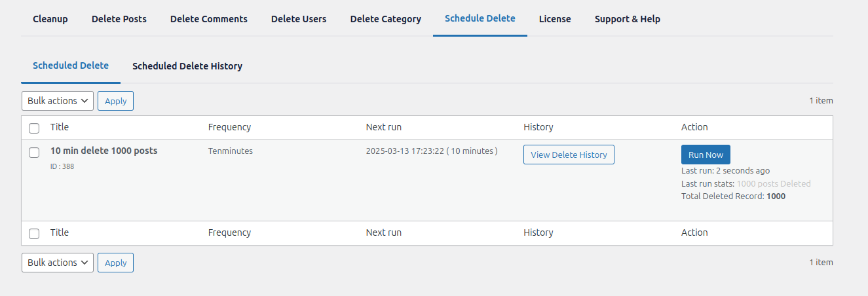The width and height of the screenshot is (868, 296).
Task: Open the Support & Help tab
Action: pyautogui.click(x=627, y=19)
